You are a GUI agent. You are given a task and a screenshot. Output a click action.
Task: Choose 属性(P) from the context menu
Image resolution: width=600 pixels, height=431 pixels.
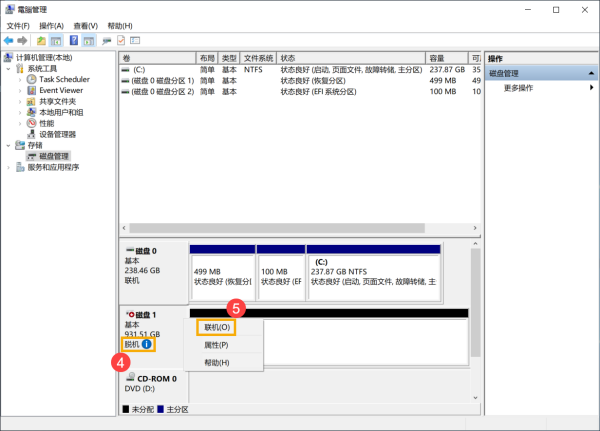[216, 344]
